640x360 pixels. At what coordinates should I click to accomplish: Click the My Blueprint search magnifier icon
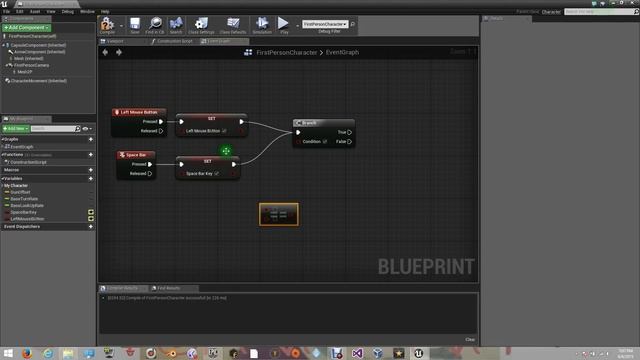(78, 129)
